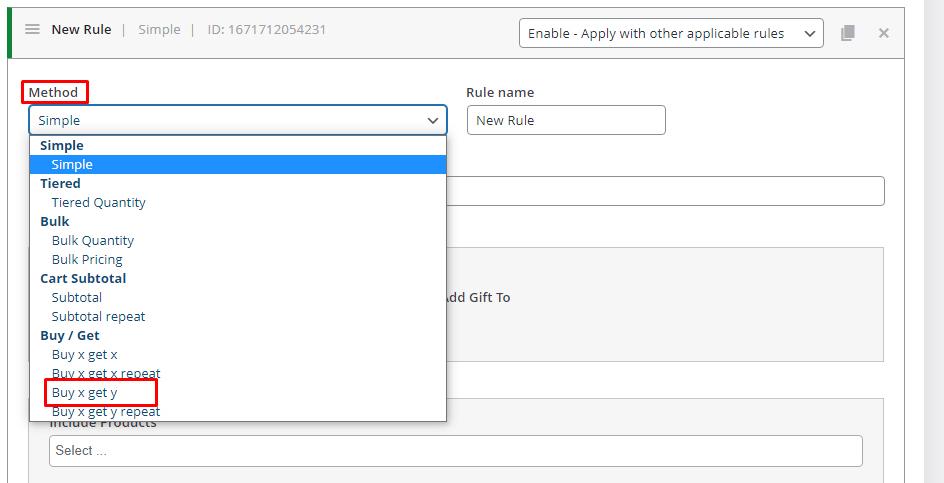944x483 pixels.
Task: Click the hamburger drag handle icon
Action: (x=33, y=29)
